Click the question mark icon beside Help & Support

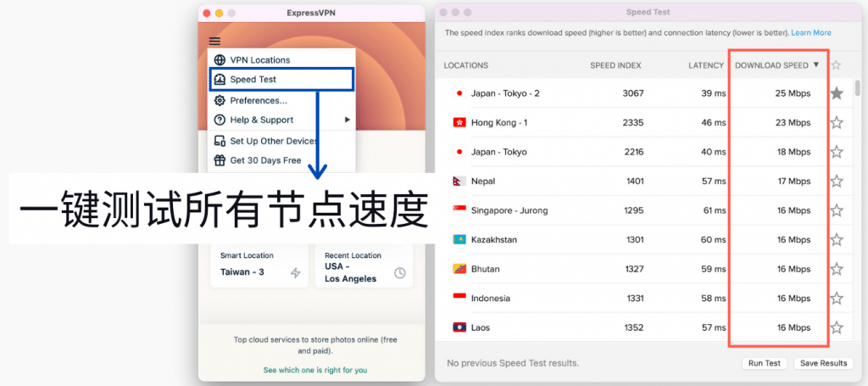[220, 120]
